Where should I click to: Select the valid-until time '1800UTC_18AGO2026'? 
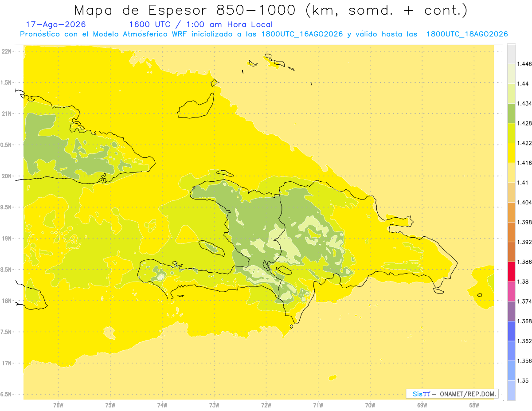click(467, 34)
